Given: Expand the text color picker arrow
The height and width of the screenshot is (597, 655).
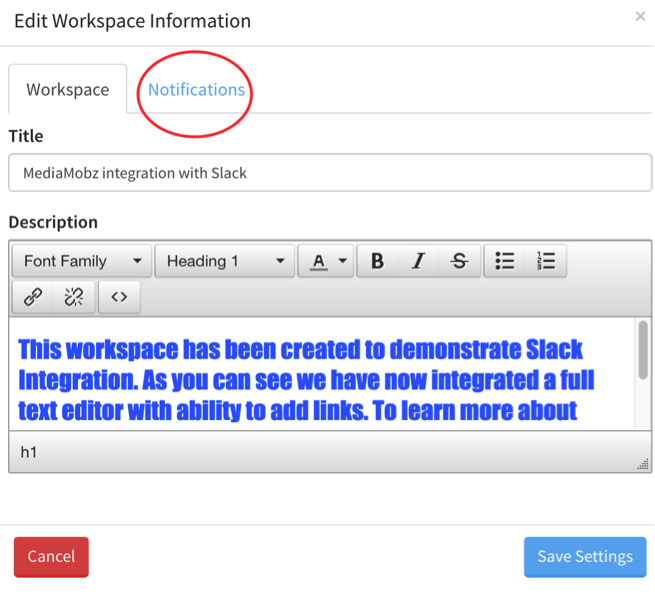Looking at the screenshot, I should (343, 261).
